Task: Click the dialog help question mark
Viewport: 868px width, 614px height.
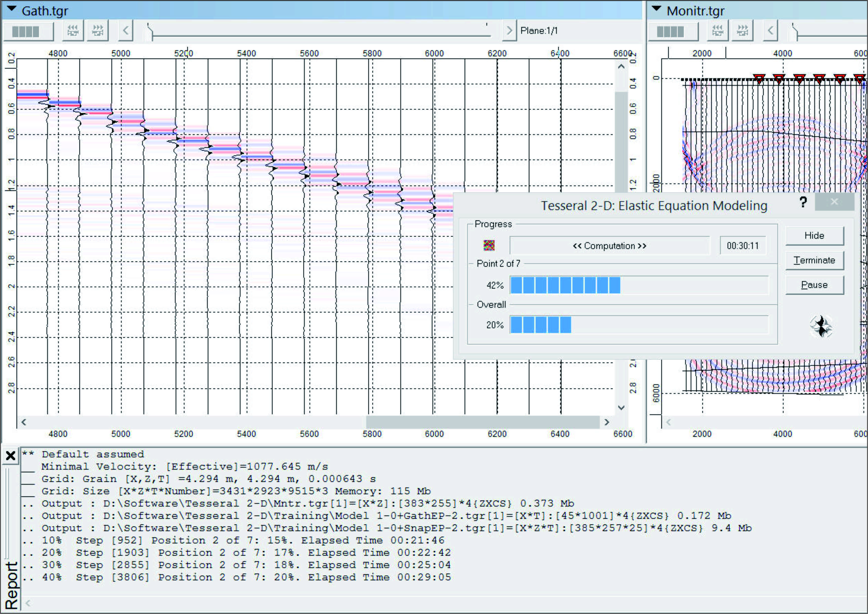Action: tap(803, 202)
